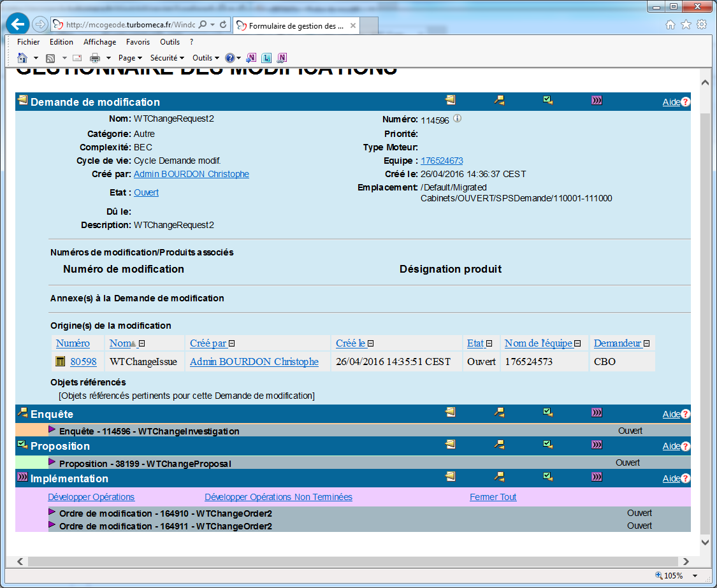Viewport: 717px width, 588px height.
Task: Expand Ordre de modification 164910 row
Action: pyautogui.click(x=52, y=512)
